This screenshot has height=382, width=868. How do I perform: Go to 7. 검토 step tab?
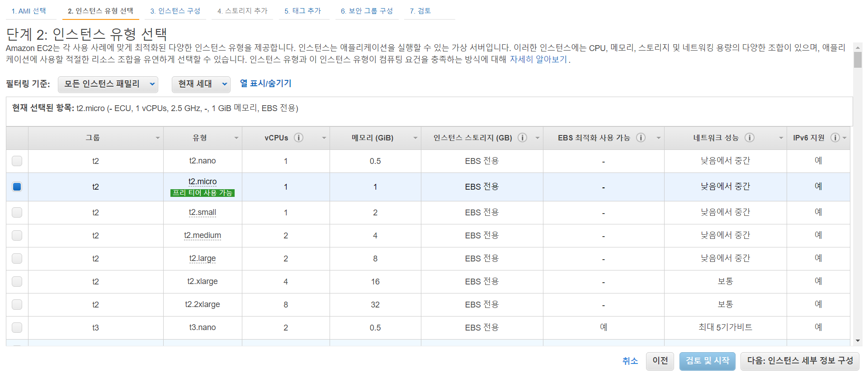[420, 11]
